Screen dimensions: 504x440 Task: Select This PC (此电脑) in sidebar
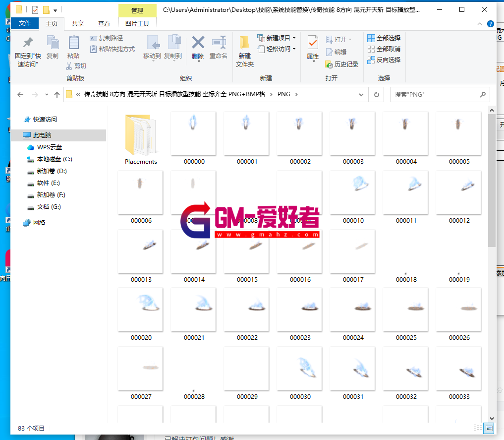[58, 135]
